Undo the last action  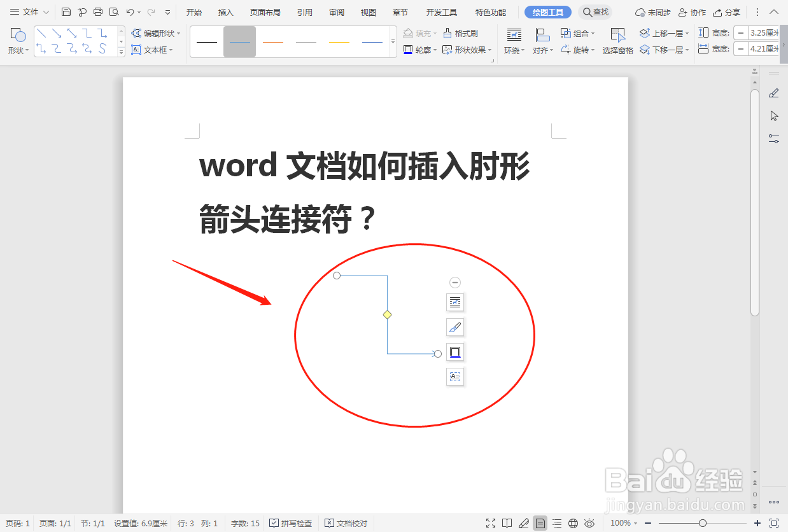tap(130, 12)
